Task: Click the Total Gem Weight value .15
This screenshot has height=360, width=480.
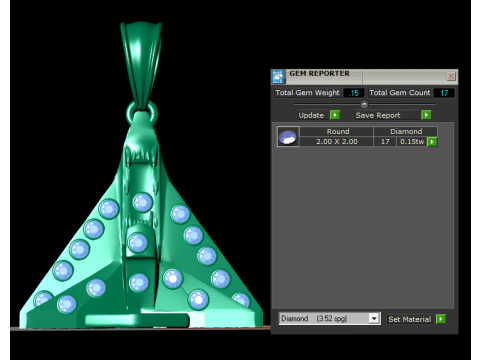Action: pos(354,93)
